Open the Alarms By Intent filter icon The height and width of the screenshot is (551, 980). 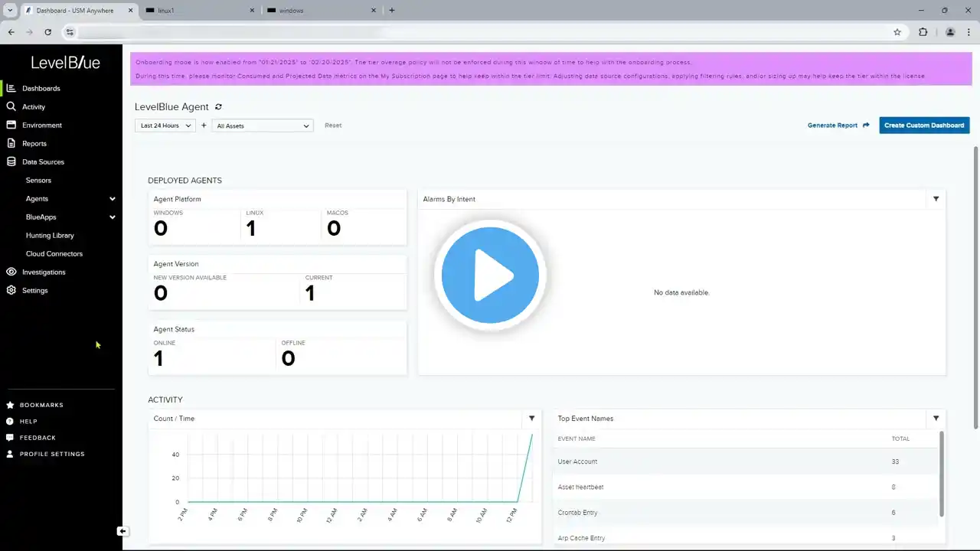(x=936, y=199)
